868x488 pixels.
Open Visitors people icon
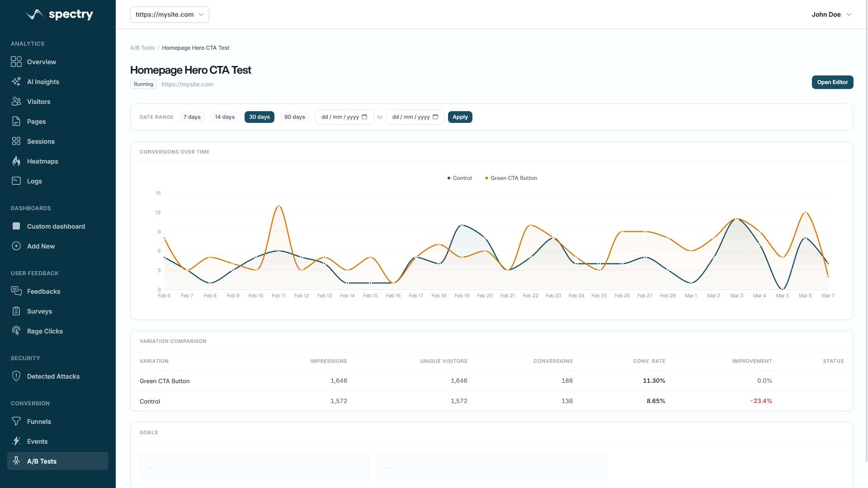tap(16, 102)
